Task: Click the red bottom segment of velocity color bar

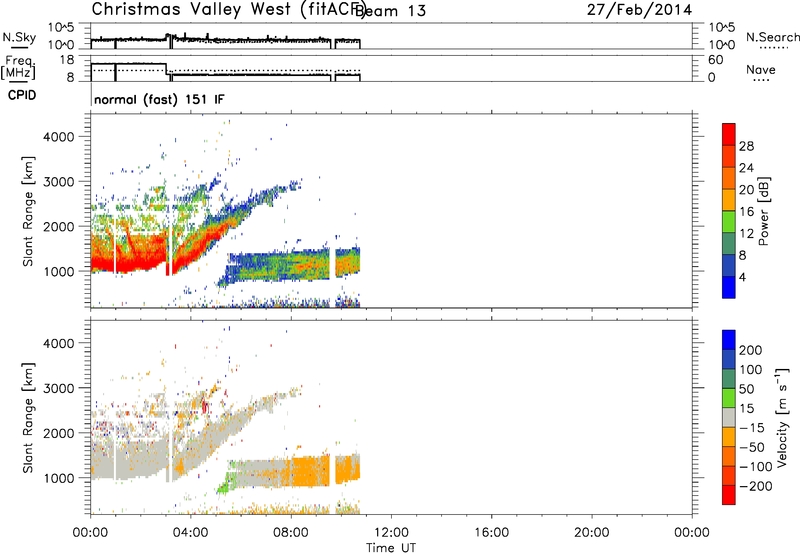Action: [729, 495]
